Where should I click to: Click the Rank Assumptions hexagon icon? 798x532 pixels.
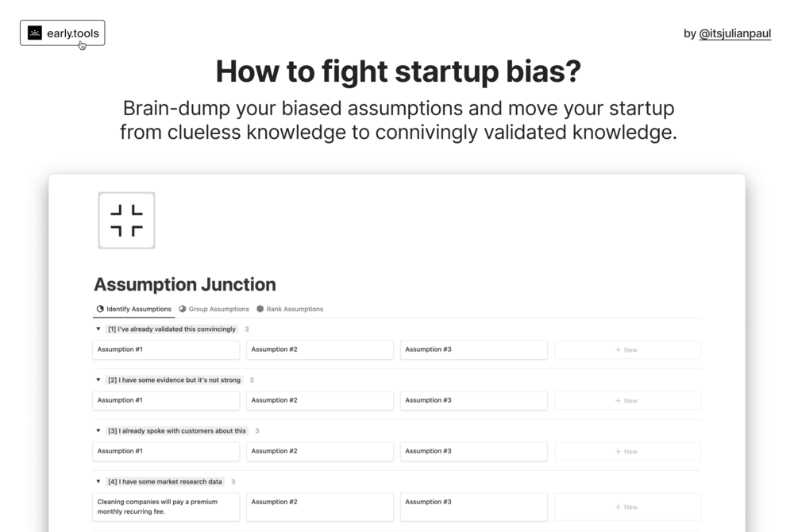(x=260, y=309)
